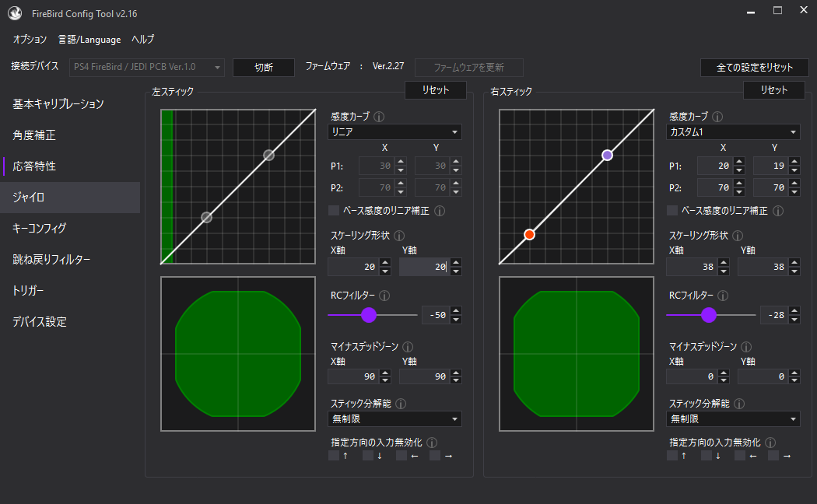Image resolution: width=817 pixels, height=504 pixels.
Task: Enable left stick ベース感度のリニア補正 checkbox
Action: coord(334,211)
